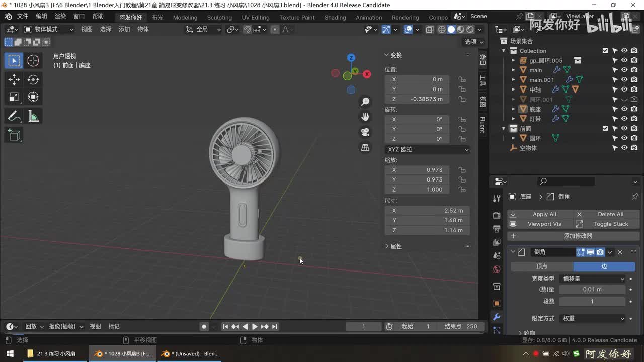Open the Object properties tab

coord(497,303)
